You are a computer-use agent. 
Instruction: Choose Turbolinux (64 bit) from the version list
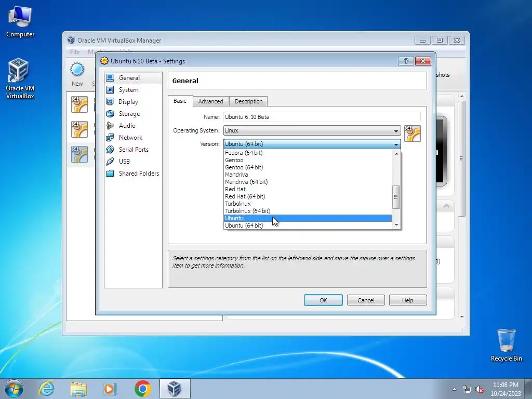(308, 211)
